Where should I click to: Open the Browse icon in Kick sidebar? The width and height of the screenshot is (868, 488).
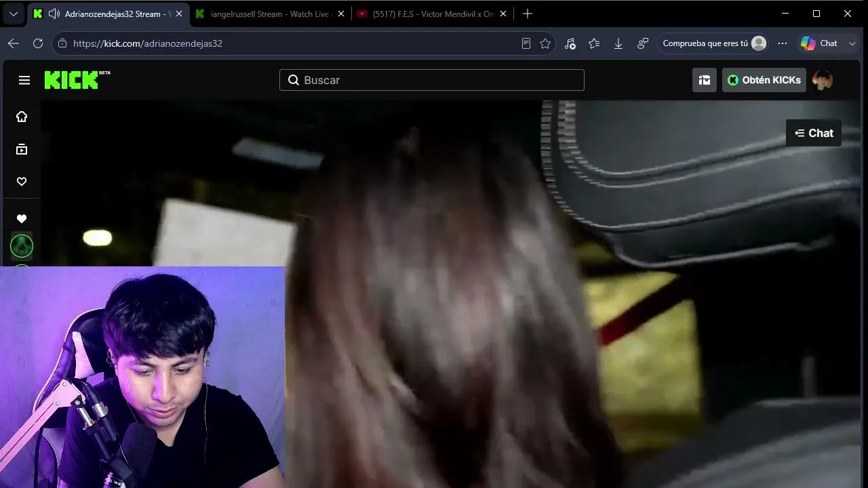(x=22, y=149)
